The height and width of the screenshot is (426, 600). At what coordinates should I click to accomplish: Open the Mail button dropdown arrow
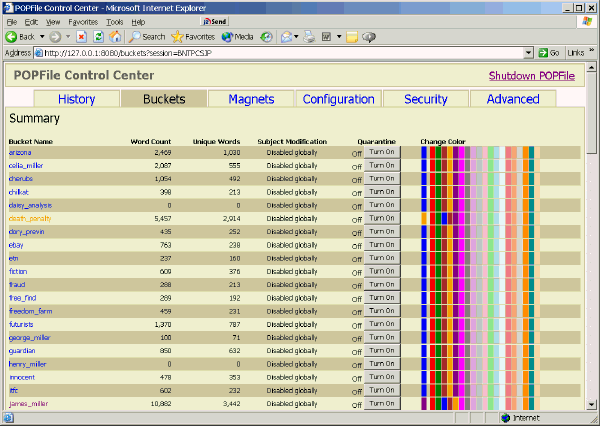tap(296, 37)
